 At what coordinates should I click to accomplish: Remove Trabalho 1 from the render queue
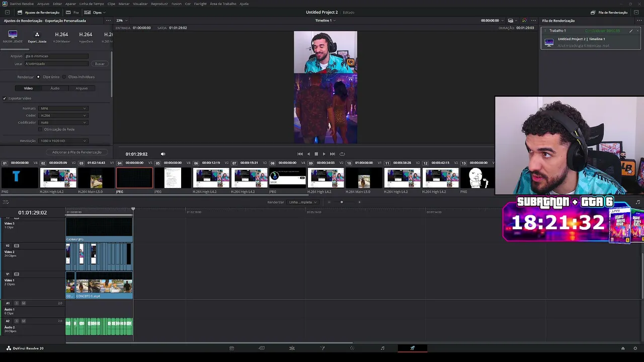click(637, 31)
